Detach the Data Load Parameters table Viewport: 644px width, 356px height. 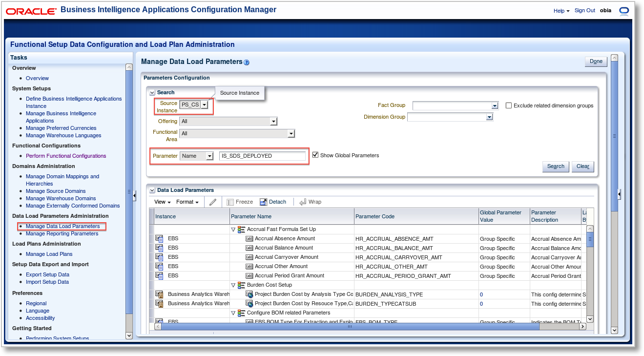point(272,202)
